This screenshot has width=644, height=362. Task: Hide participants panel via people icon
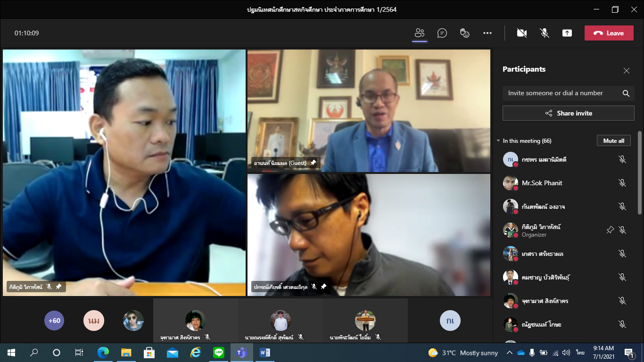419,33
